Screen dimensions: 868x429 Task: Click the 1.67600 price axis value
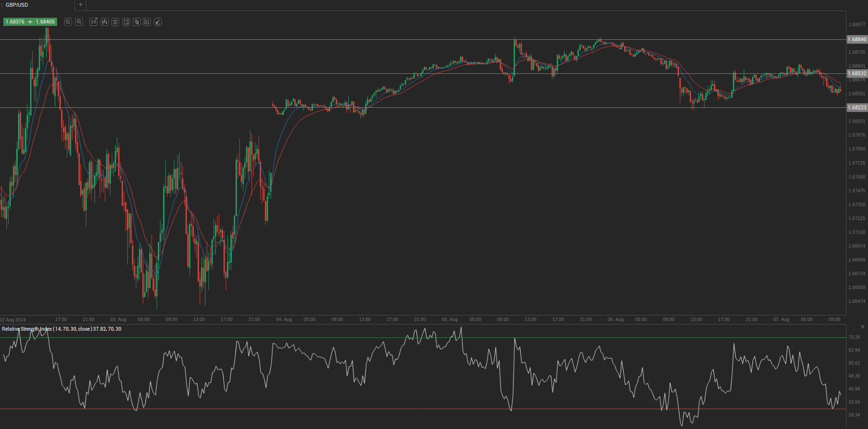click(857, 177)
